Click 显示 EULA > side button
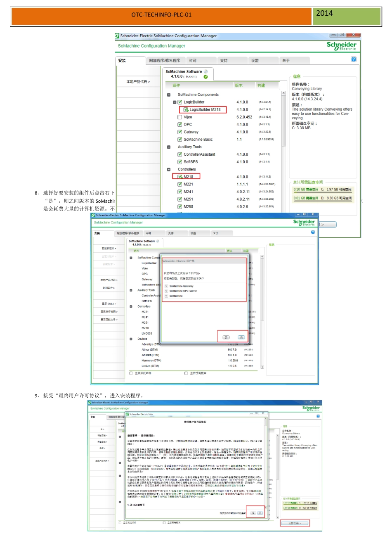Viewport: 392px width, 555px height. coord(109,304)
